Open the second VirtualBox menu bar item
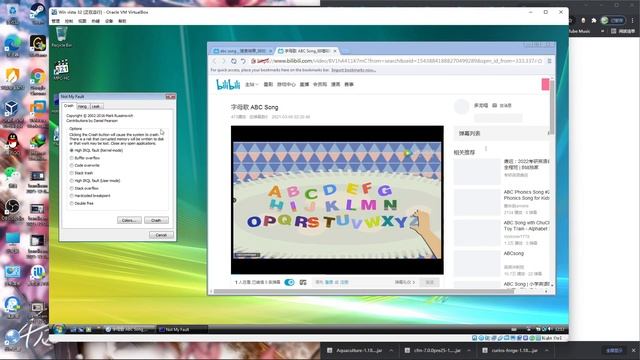This screenshot has width=640, height=360. click(x=69, y=21)
